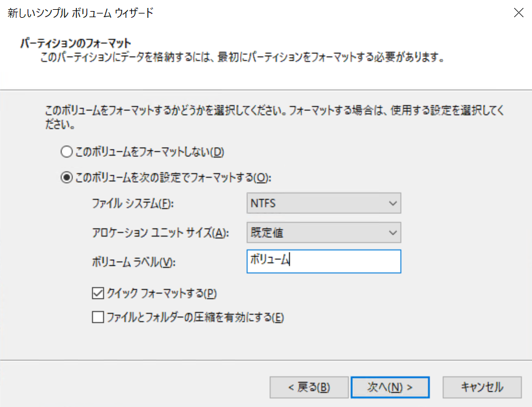The image size is (532, 407).
Task: Click the 戻る button
Action: (x=309, y=387)
